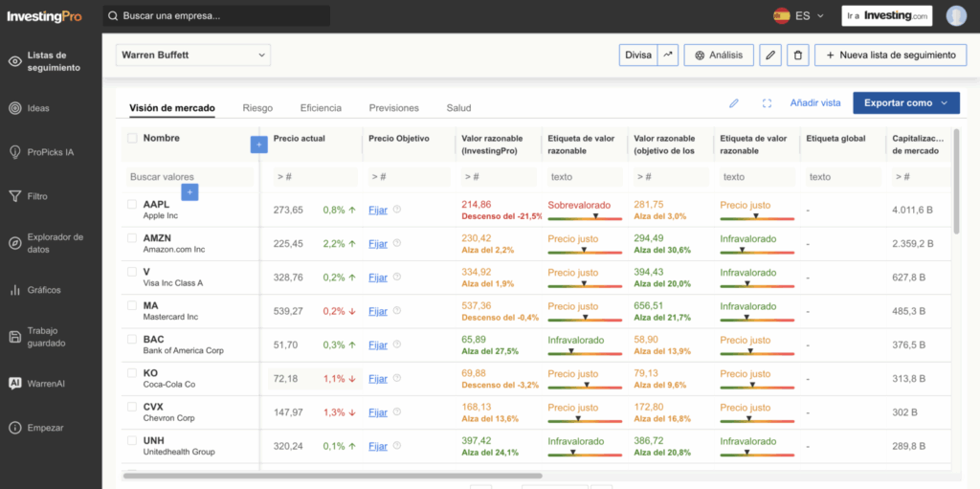Click the Filtro funnel icon

(x=14, y=196)
